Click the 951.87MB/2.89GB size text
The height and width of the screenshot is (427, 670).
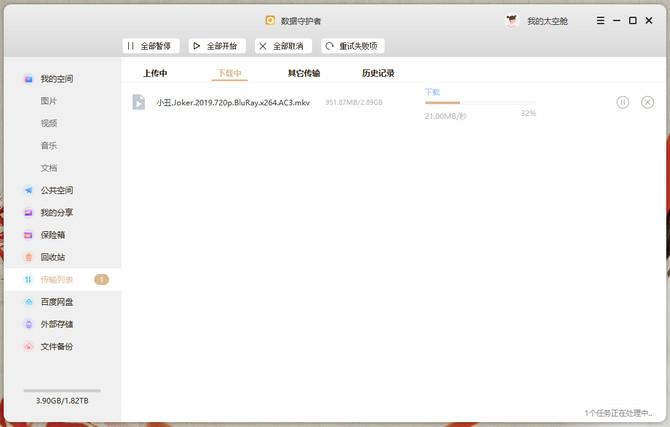pos(354,103)
